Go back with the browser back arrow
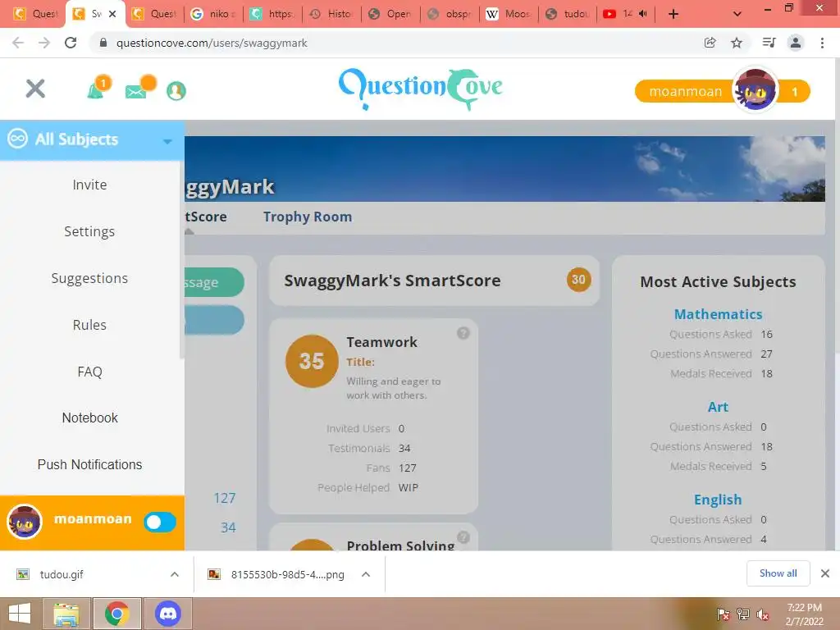840x630 pixels. (18, 43)
